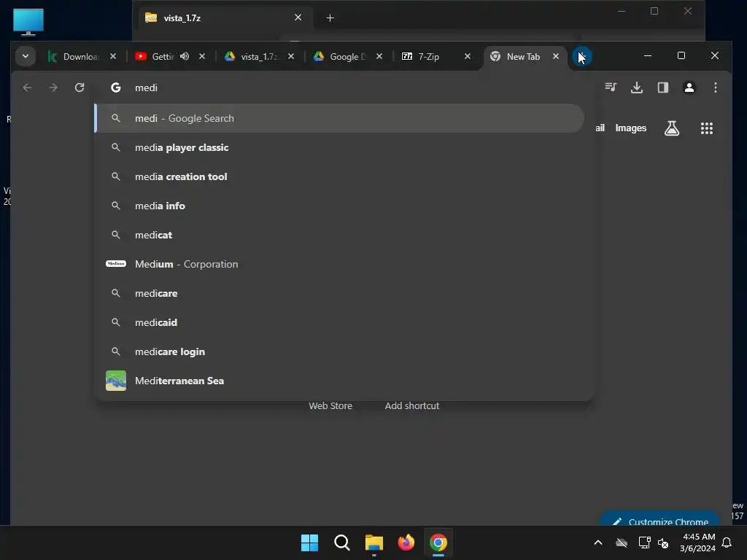Click desktop monitor icon

[28, 22]
